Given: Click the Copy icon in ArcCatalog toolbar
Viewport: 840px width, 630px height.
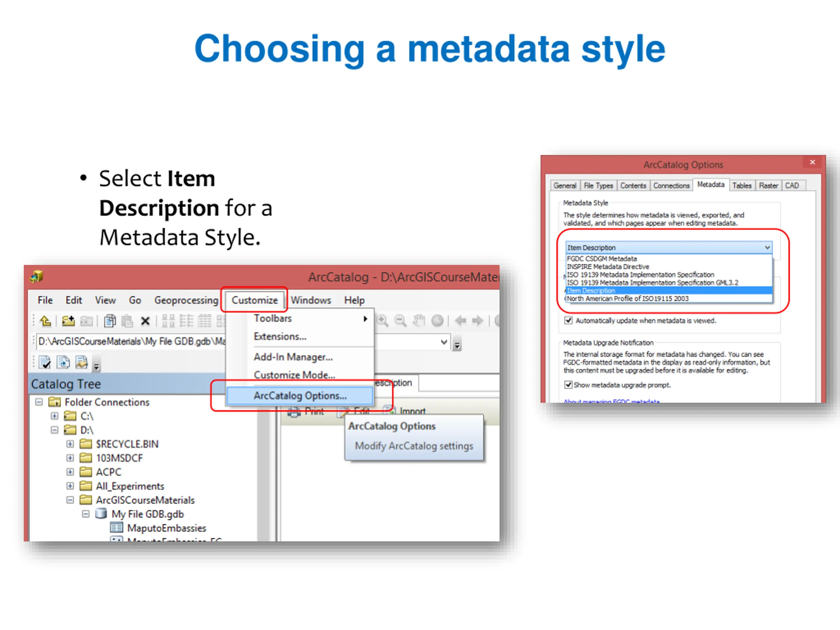Looking at the screenshot, I should pos(110,321).
